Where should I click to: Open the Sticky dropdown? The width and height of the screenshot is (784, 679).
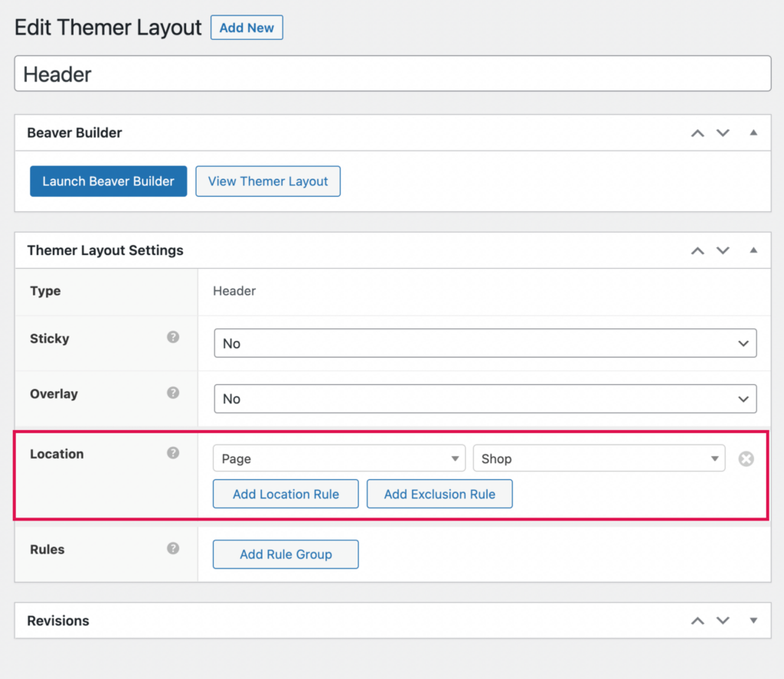click(485, 344)
